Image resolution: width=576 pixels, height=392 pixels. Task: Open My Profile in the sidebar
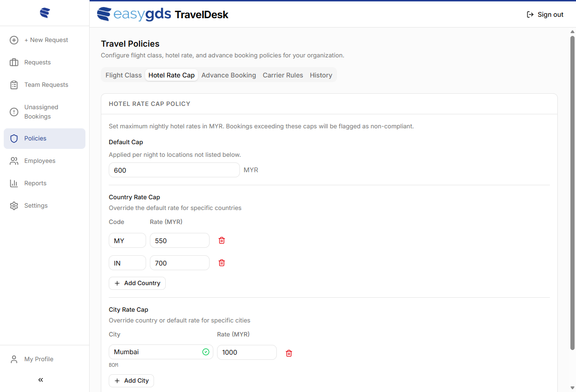click(x=39, y=359)
